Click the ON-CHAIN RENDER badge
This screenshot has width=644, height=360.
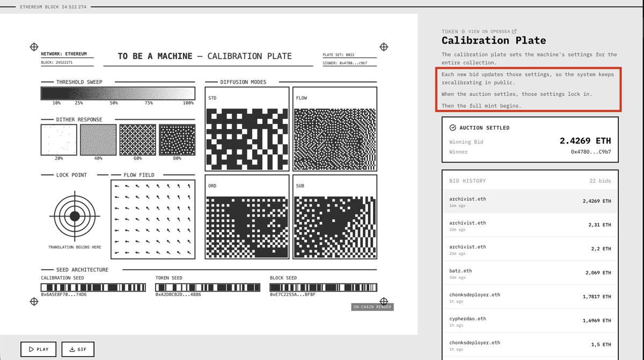point(372,307)
